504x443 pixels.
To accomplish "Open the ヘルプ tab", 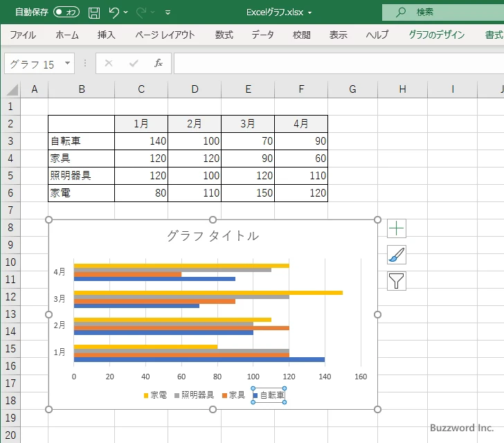I will click(377, 35).
